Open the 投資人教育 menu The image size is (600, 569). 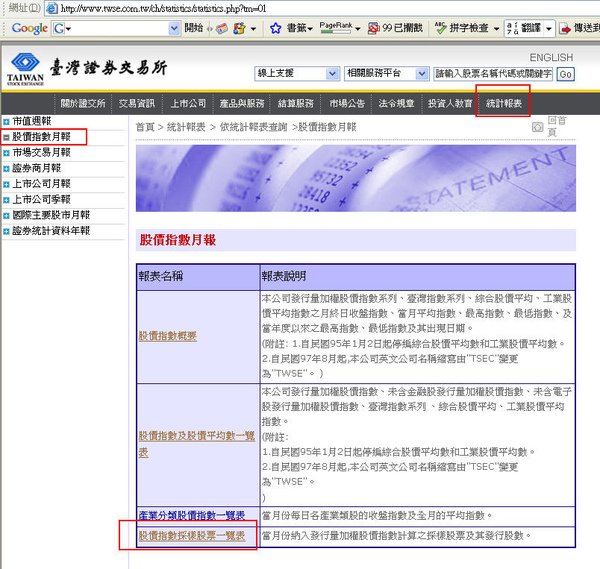(450, 103)
